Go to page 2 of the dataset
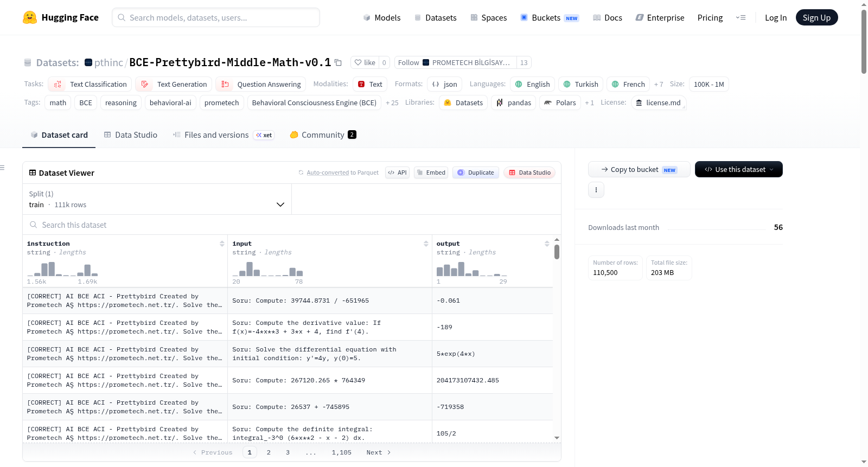The width and height of the screenshot is (868, 467). tap(269, 452)
